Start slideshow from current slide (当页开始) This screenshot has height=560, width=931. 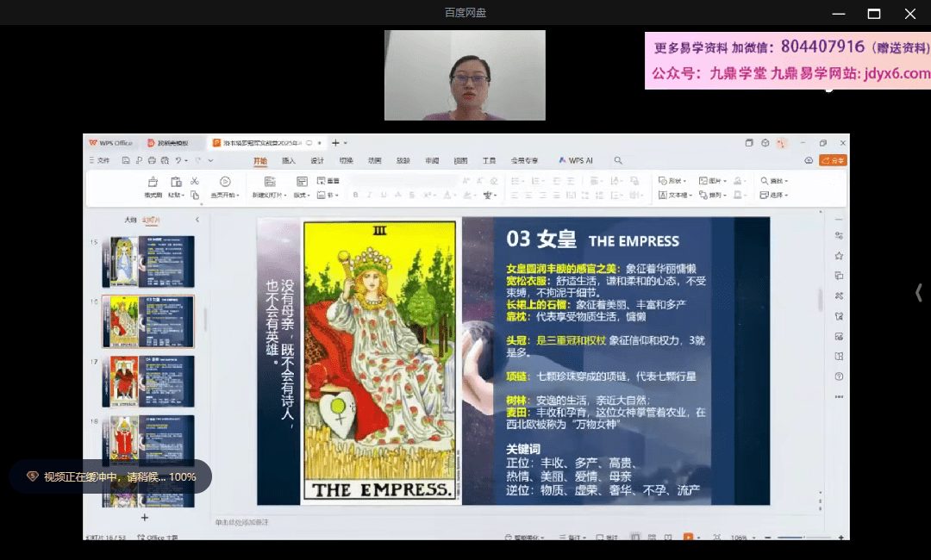[x=224, y=187]
